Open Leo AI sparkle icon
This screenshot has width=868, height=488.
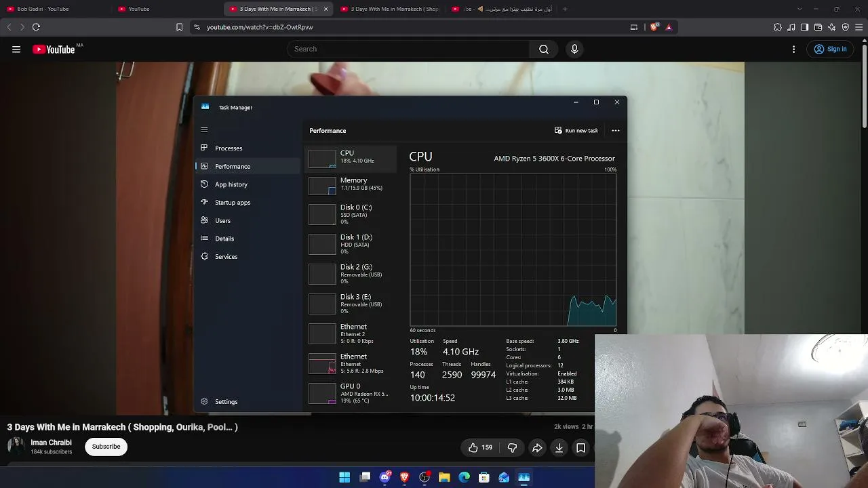pos(831,27)
